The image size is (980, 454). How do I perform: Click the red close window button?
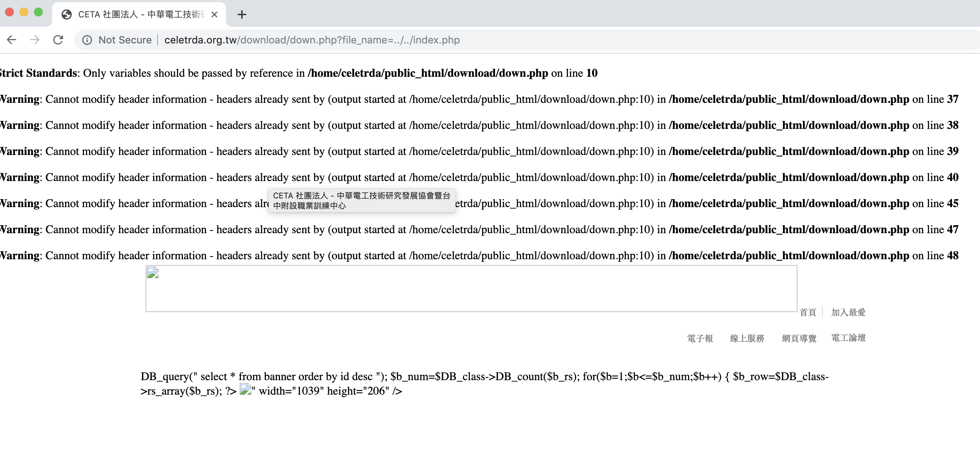(x=9, y=12)
